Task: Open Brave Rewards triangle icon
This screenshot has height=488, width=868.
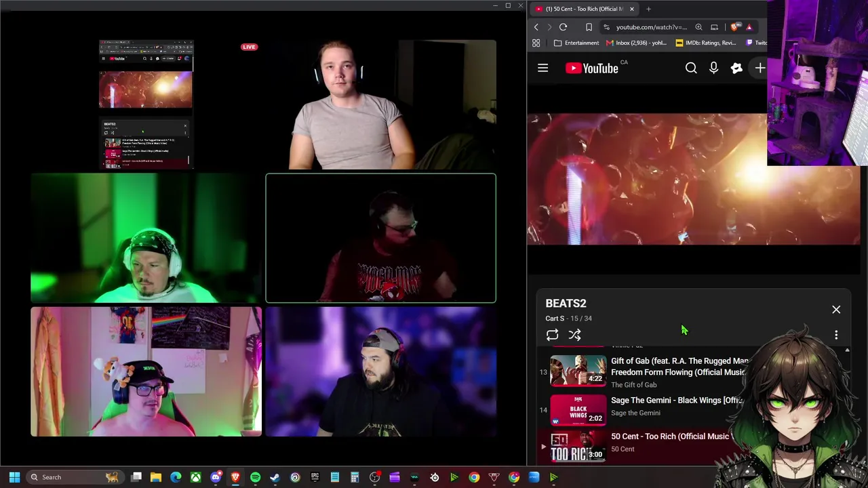Action: click(749, 27)
